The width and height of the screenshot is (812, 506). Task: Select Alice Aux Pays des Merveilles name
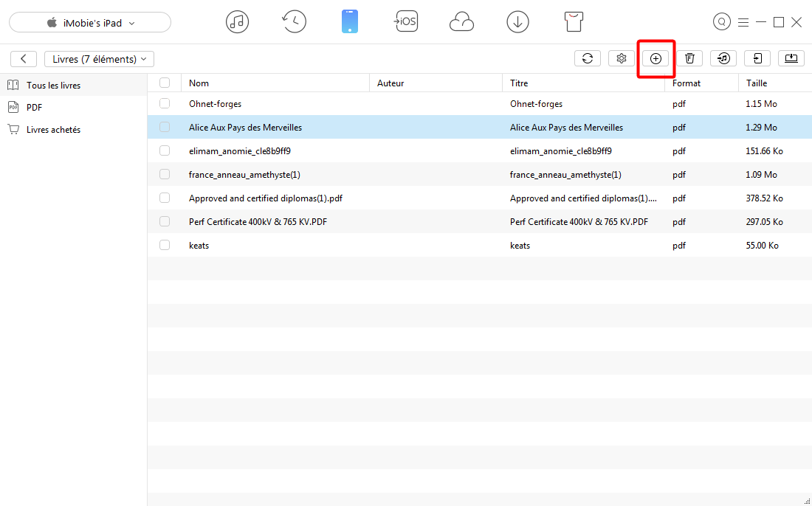click(x=246, y=128)
